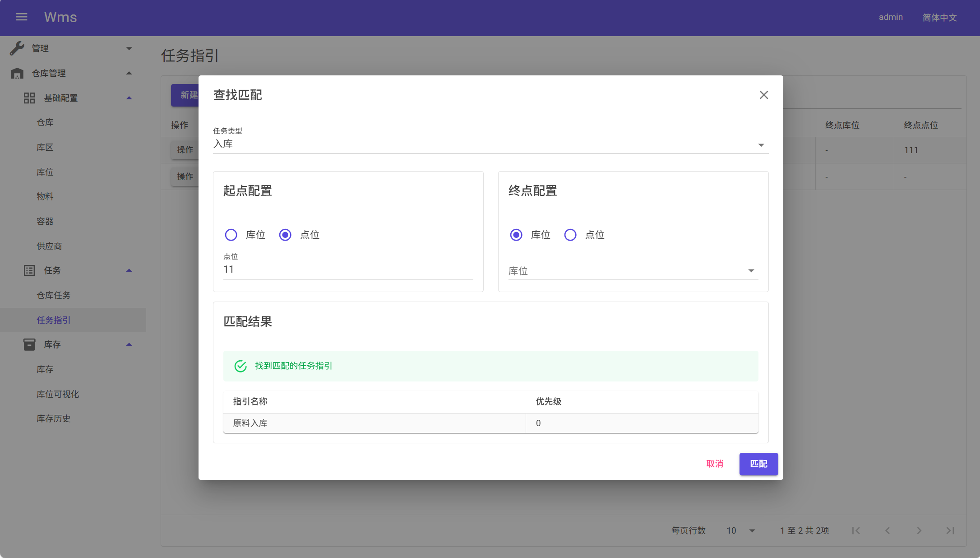Image resolution: width=980 pixels, height=558 pixels.
Task: Click the 指引名称 column header
Action: coord(250,401)
